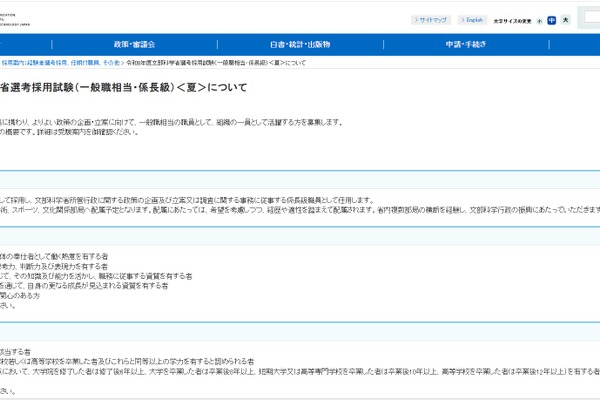Image resolution: width=600 pixels, height=400 pixels.
Task: Open the サイトマップ link
Action: pyautogui.click(x=431, y=20)
